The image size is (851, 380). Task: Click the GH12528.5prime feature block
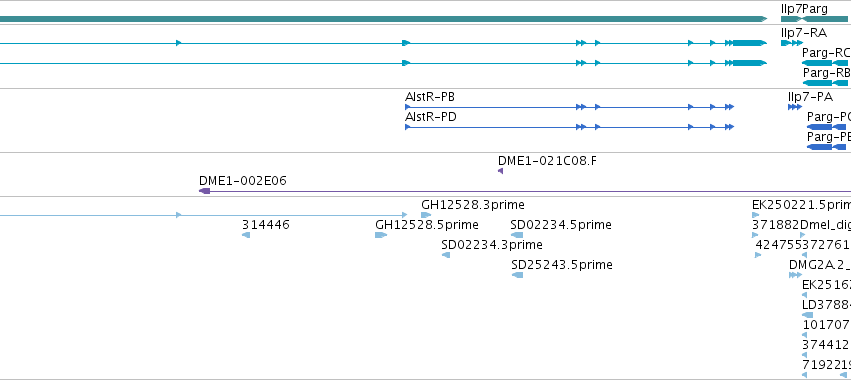click(x=381, y=235)
